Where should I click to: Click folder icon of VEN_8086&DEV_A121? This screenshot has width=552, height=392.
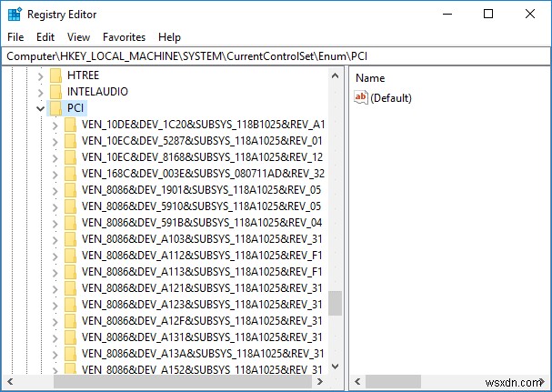pos(70,288)
